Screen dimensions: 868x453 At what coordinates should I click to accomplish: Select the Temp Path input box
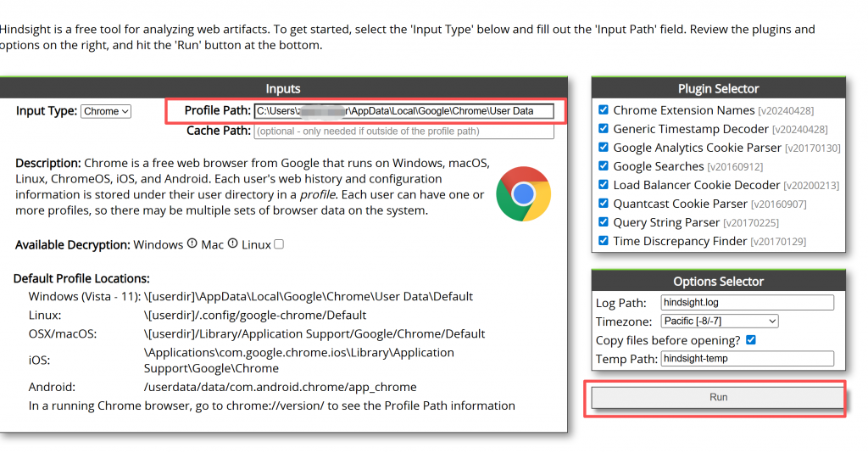(x=747, y=359)
